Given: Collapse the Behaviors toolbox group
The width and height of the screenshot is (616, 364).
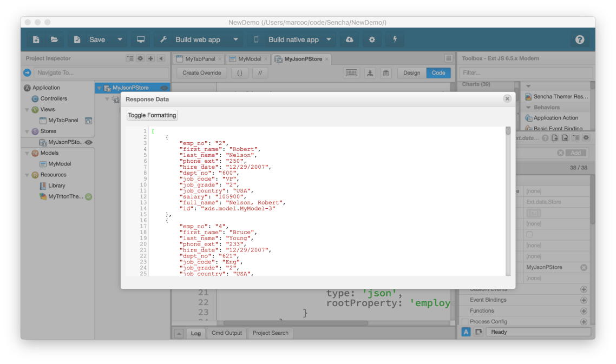Looking at the screenshot, I should pos(528,108).
